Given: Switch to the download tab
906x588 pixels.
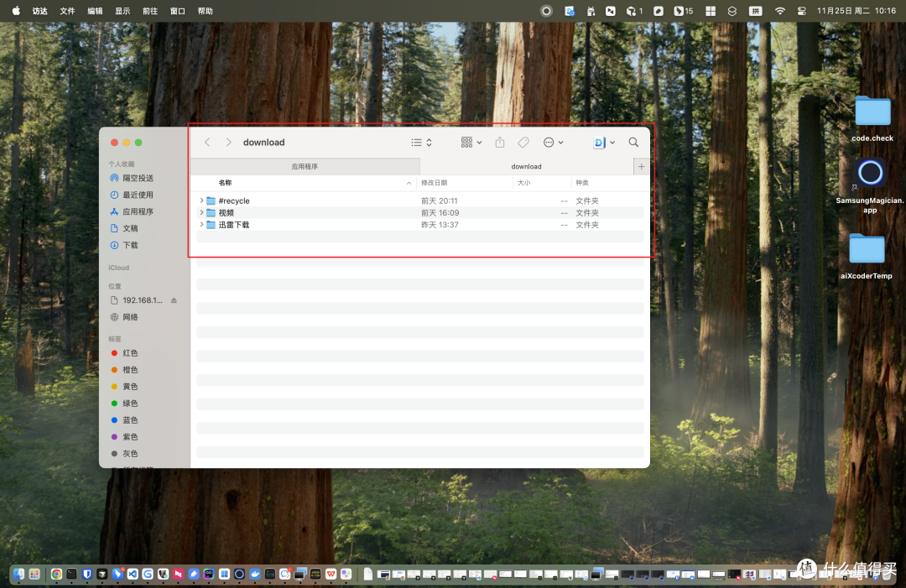Looking at the screenshot, I should click(x=526, y=166).
